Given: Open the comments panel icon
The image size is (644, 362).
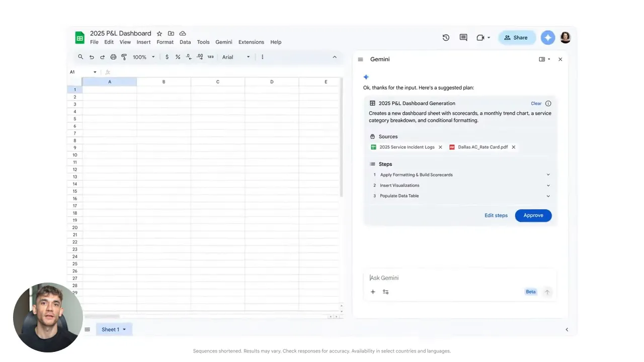Looking at the screenshot, I should 463,38.
